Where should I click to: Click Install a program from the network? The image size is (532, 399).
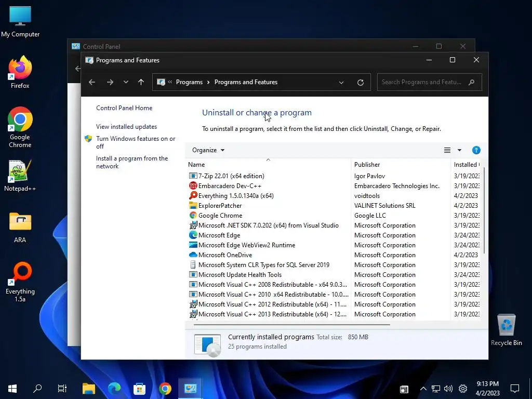point(132,162)
